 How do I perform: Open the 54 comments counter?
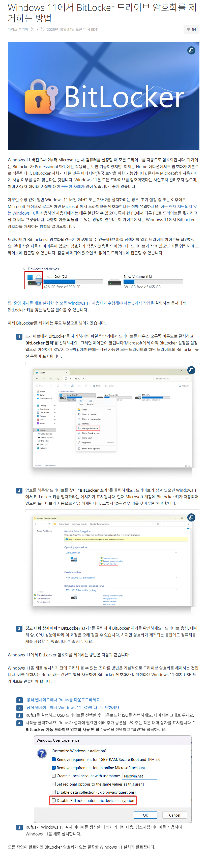click(191, 29)
